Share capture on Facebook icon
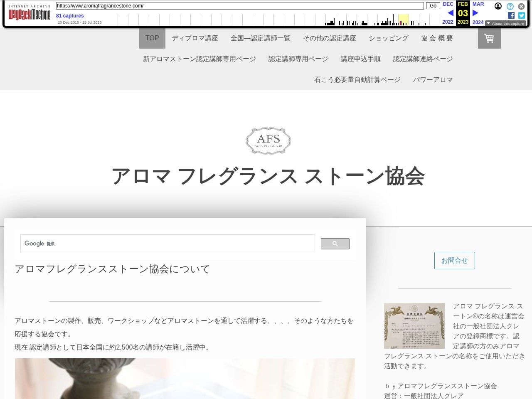 (x=511, y=15)
